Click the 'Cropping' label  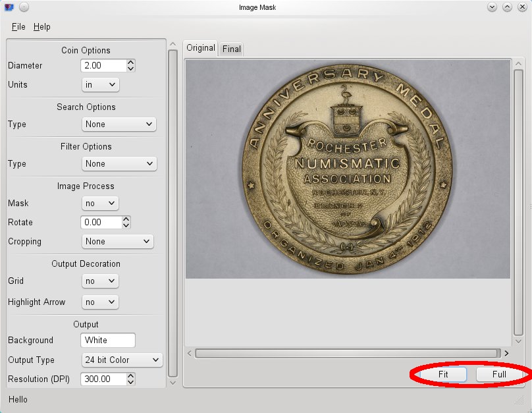pyautogui.click(x=25, y=242)
